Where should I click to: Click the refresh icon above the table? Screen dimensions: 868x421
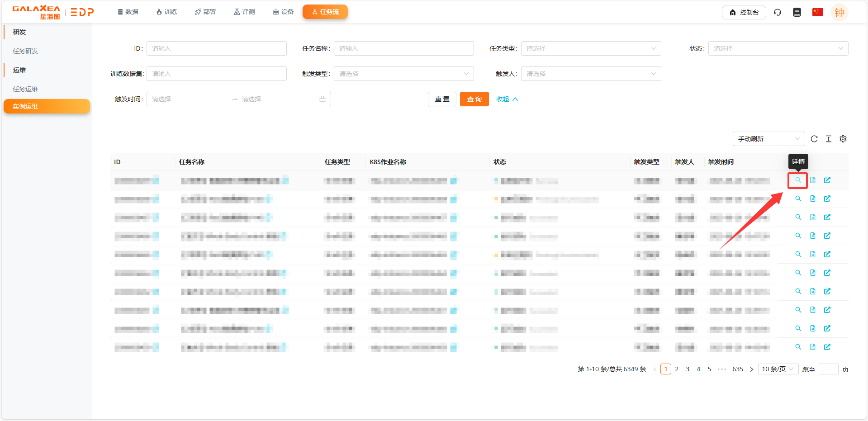814,139
